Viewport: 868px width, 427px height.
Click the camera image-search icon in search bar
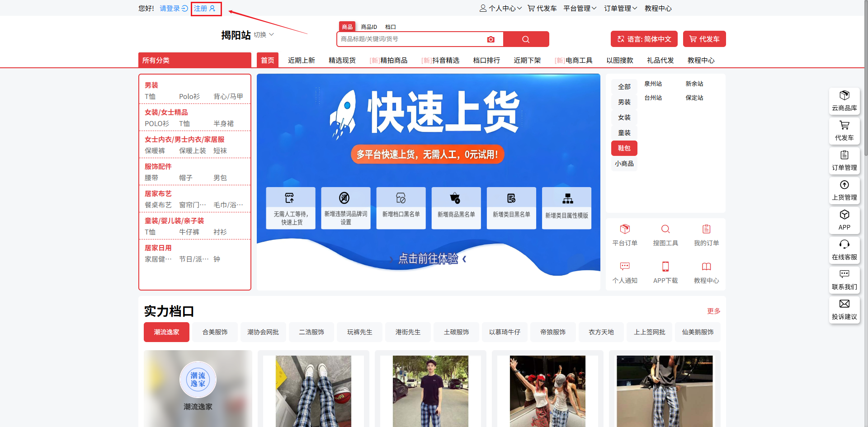[x=491, y=39]
